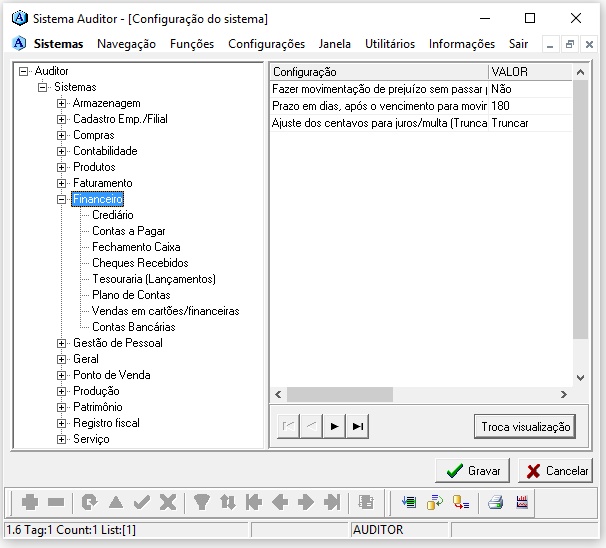The width and height of the screenshot is (606, 548).
Task: Click the funnel filter toolbar icon
Action: coord(201,502)
